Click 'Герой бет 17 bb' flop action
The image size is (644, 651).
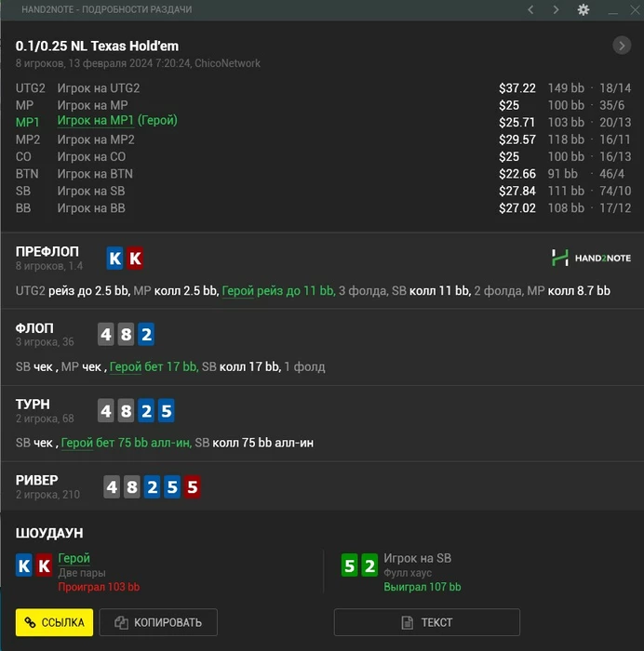tap(154, 366)
